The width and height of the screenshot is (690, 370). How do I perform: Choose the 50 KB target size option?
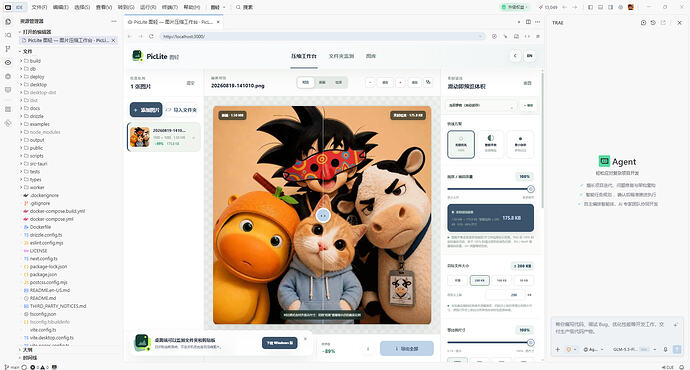524,280
